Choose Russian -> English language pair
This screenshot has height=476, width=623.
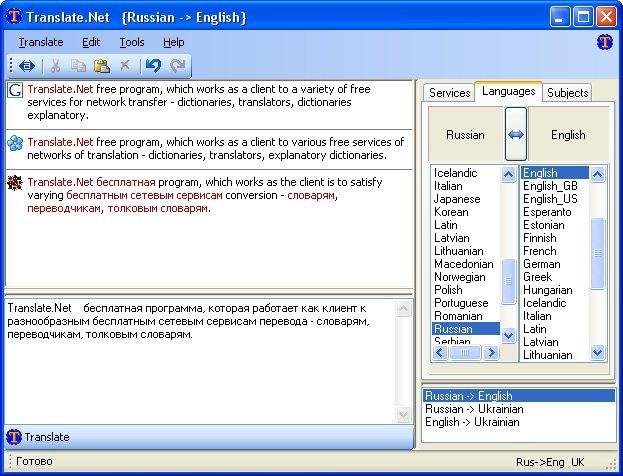[519, 396]
